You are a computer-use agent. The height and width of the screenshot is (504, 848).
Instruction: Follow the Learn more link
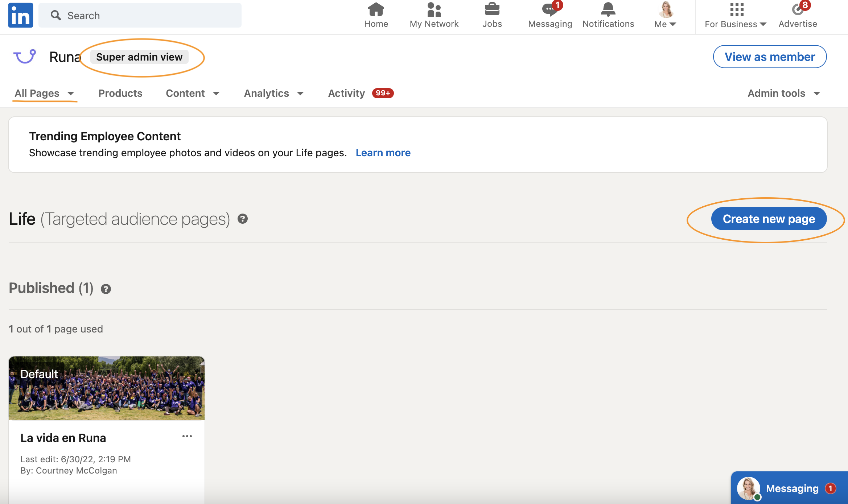[x=383, y=153]
